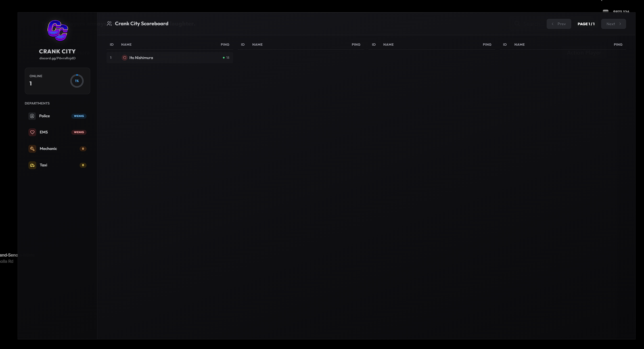This screenshot has width=644, height=349.
Task: Click shield icon next to Ito Nishimura
Action: tap(124, 58)
